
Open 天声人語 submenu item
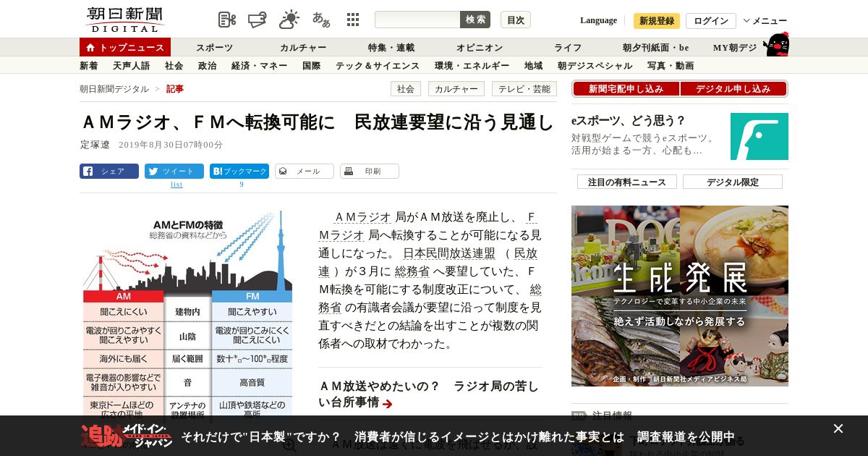pos(131,66)
